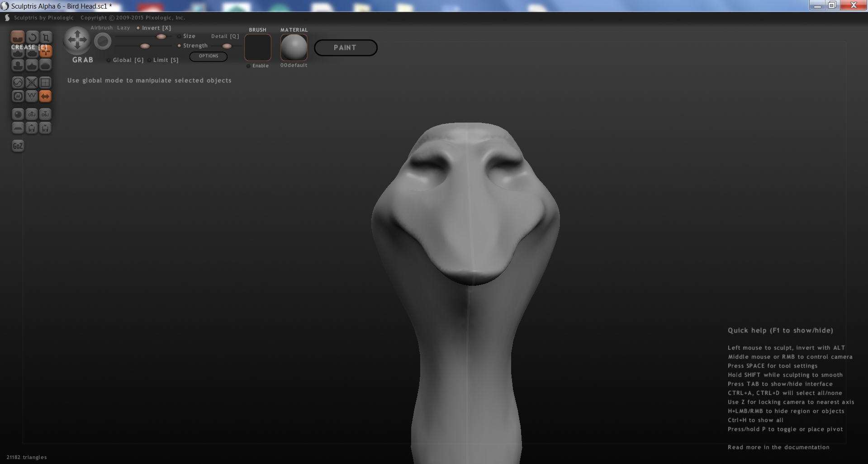Toggle the Invert [X] option

coord(154,28)
